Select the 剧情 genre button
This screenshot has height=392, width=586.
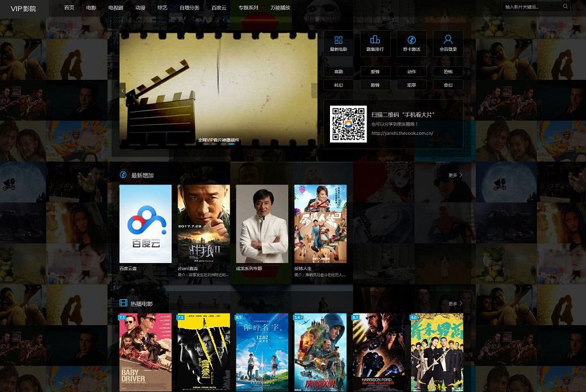[x=375, y=85]
